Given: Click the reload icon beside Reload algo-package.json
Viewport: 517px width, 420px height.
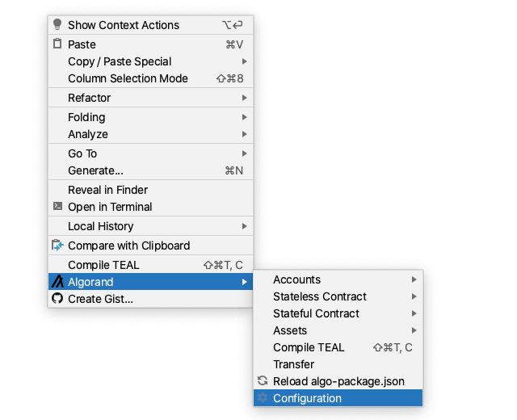Looking at the screenshot, I should 263,380.
